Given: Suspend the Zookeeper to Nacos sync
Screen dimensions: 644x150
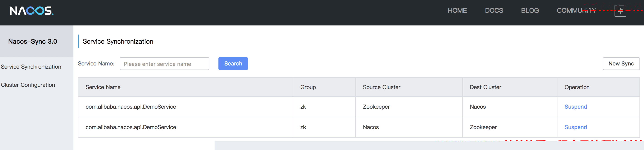Looking at the screenshot, I should pos(576,107).
